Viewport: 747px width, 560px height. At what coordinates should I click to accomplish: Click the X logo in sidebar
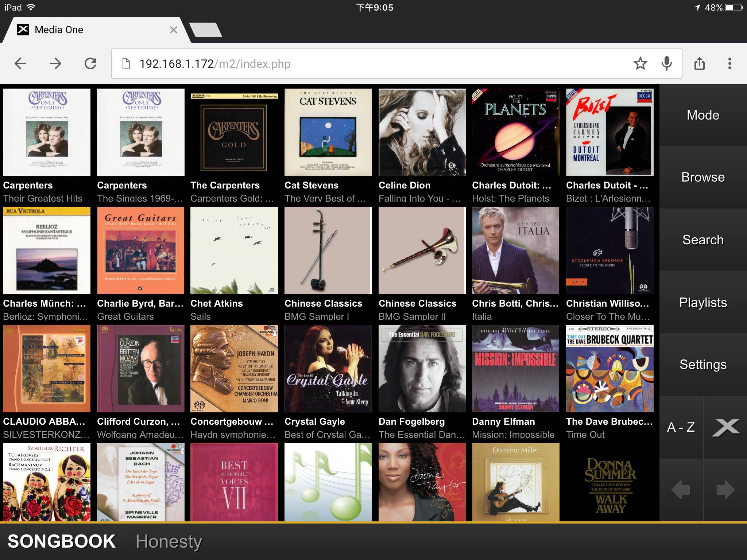click(725, 427)
